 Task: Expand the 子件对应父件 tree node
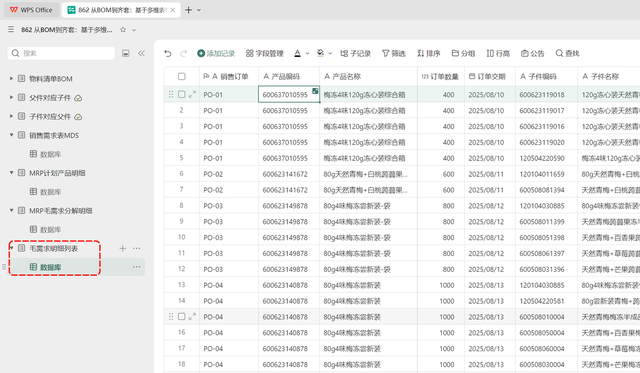click(x=11, y=116)
